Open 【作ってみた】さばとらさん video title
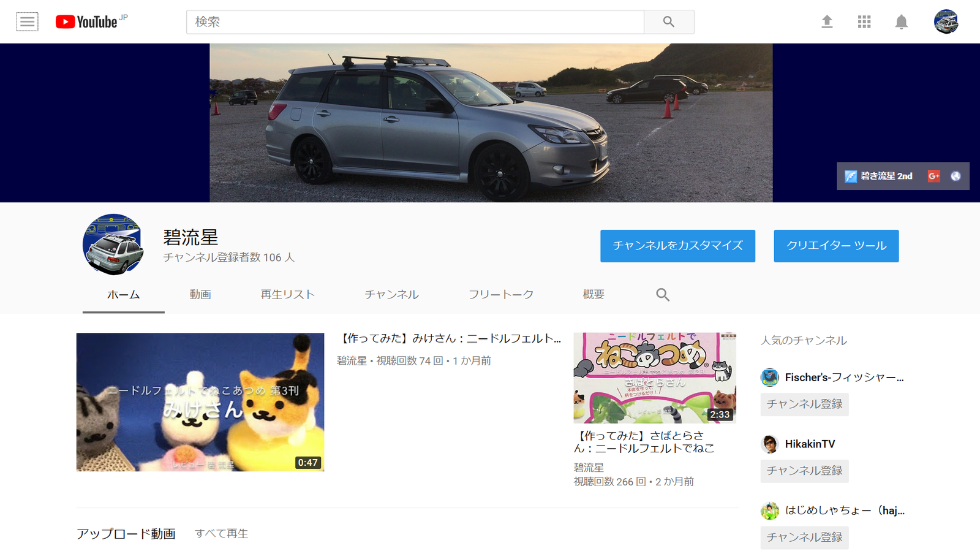Screen dimensions: 980x551 [644, 442]
